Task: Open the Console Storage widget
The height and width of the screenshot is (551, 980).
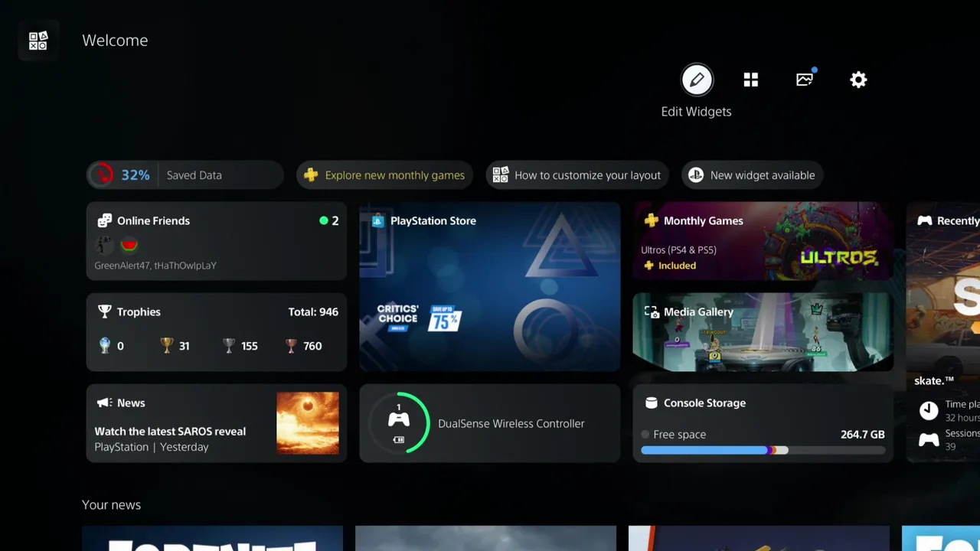Action: (763, 423)
